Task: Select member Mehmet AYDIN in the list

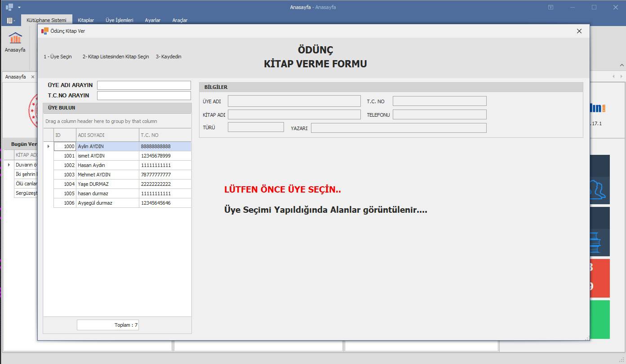Action: click(x=94, y=175)
